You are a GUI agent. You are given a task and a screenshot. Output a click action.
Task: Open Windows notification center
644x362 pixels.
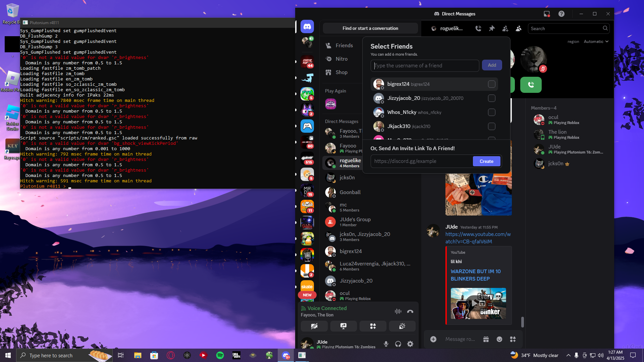pyautogui.click(x=633, y=355)
